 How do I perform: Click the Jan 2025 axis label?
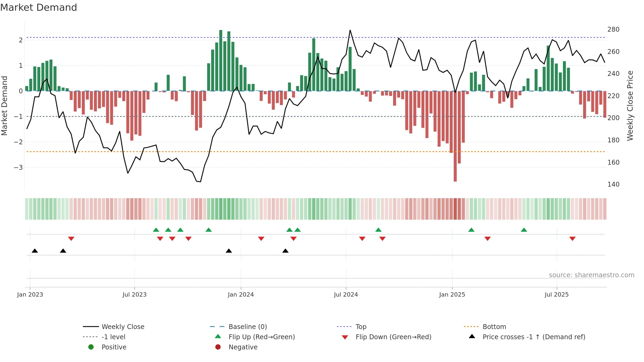452,294
